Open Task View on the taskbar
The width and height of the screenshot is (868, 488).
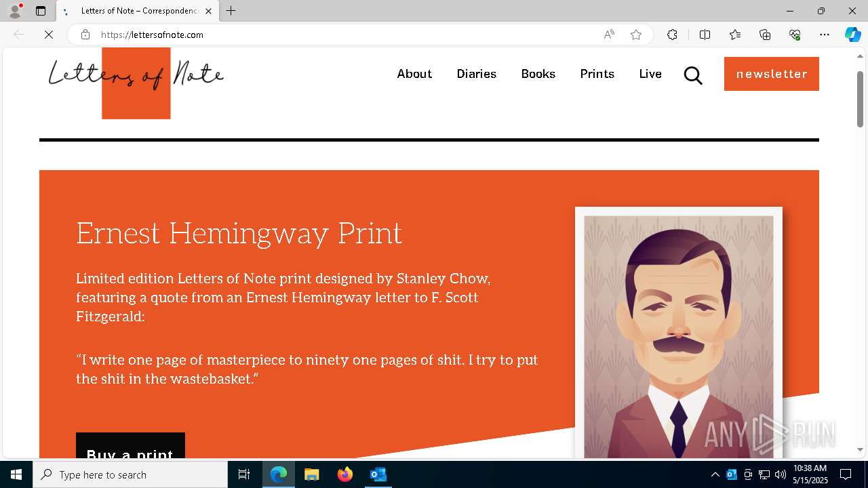tap(244, 474)
